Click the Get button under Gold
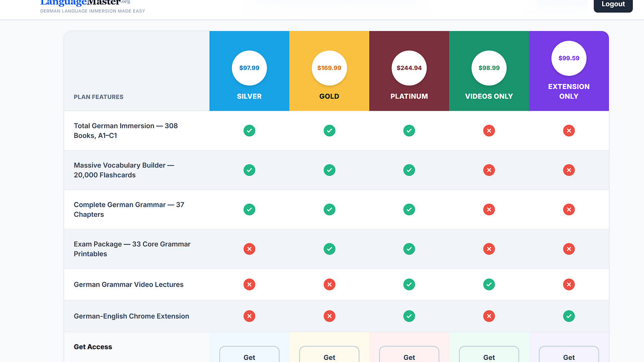The width and height of the screenshot is (644, 362). coord(329,354)
